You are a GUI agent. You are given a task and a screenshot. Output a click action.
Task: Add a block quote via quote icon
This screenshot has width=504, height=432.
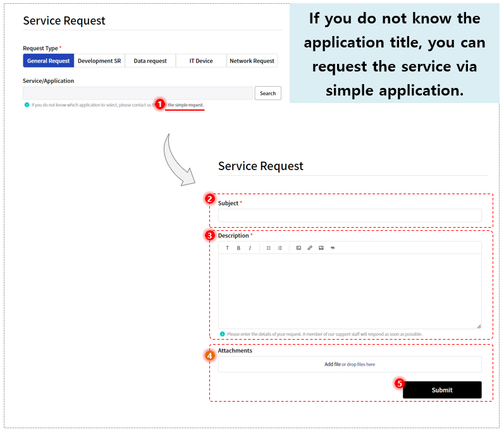(333, 248)
